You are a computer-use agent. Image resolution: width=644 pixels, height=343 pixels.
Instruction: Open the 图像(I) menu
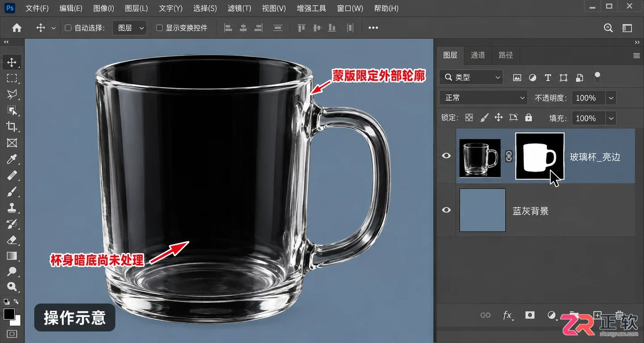click(x=104, y=8)
